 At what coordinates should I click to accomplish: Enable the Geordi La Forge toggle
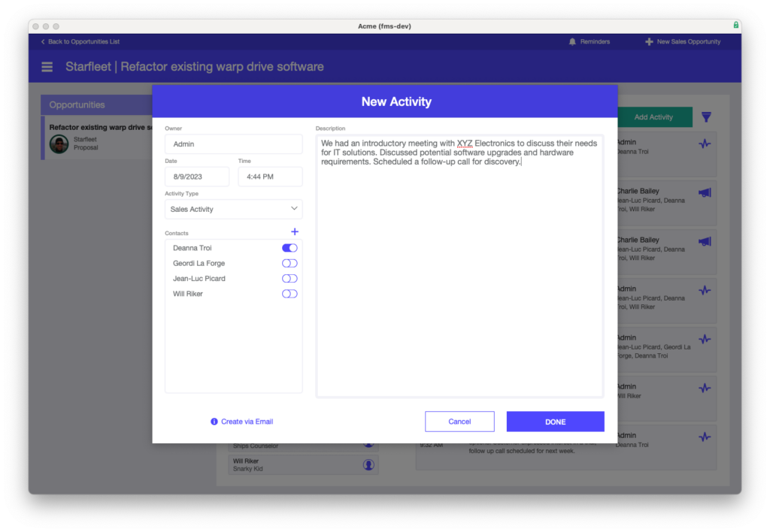click(x=290, y=263)
